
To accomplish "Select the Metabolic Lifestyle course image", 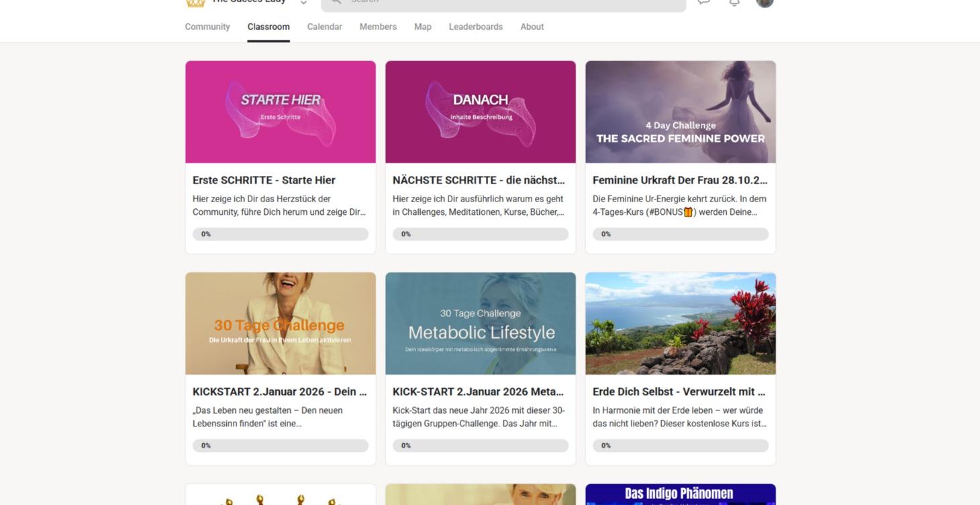I will coord(481,324).
